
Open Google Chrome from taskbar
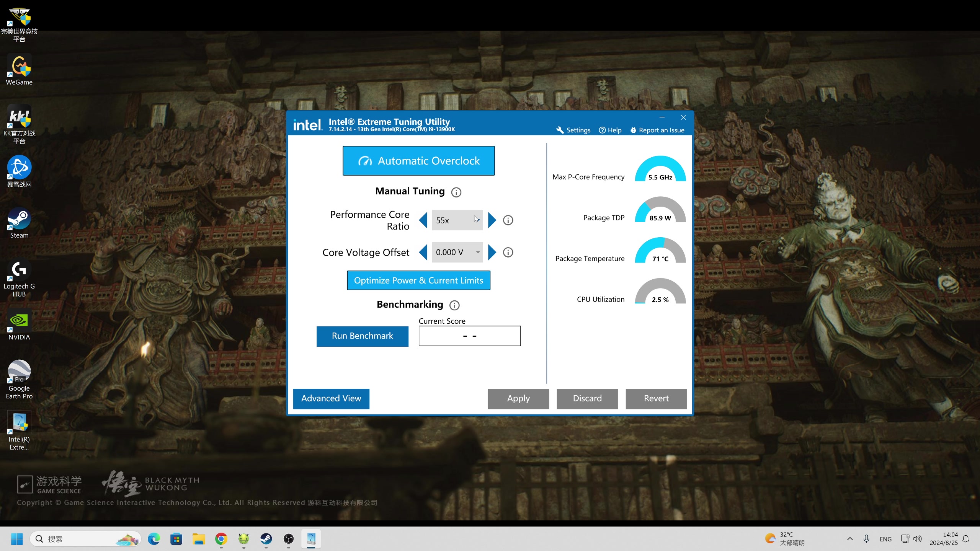point(221,539)
